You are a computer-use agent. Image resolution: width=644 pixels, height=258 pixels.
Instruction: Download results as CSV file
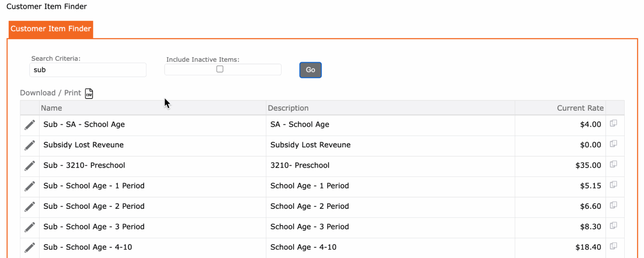[89, 94]
